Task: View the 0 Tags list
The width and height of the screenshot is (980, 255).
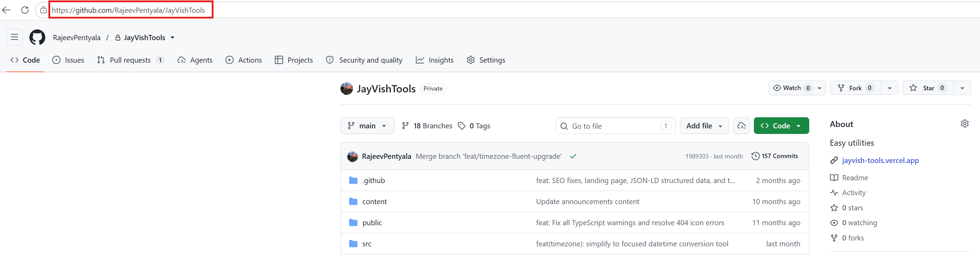Action: coord(474,126)
